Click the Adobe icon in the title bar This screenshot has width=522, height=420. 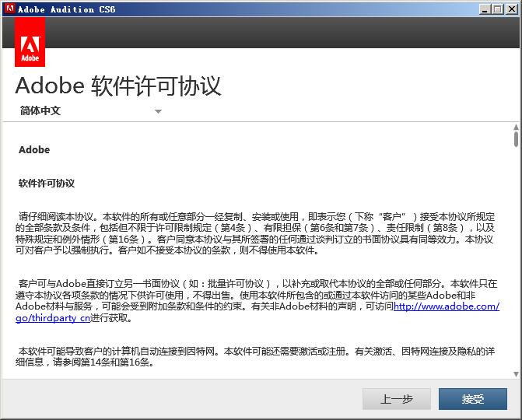tap(9, 9)
